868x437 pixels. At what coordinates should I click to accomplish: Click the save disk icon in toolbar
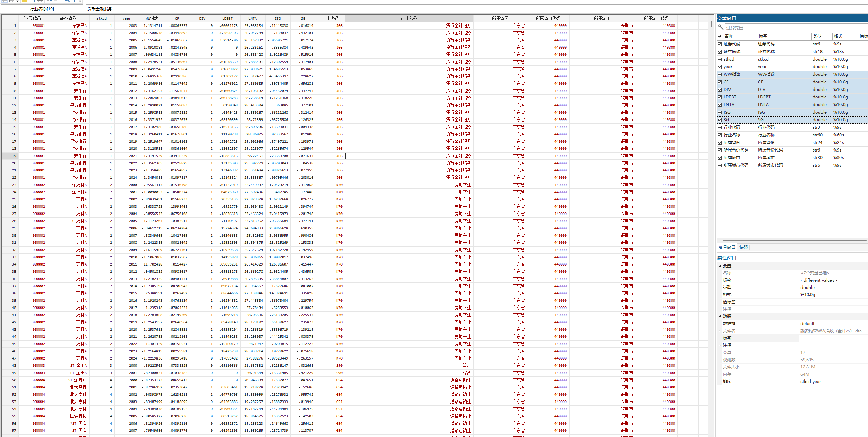click(32, 1)
